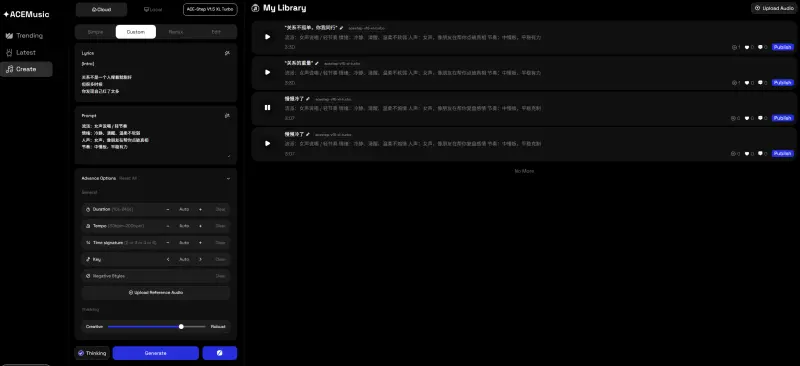Viewport: 800px width, 366px height.
Task: Switch to the Custom tab
Action: tap(136, 32)
